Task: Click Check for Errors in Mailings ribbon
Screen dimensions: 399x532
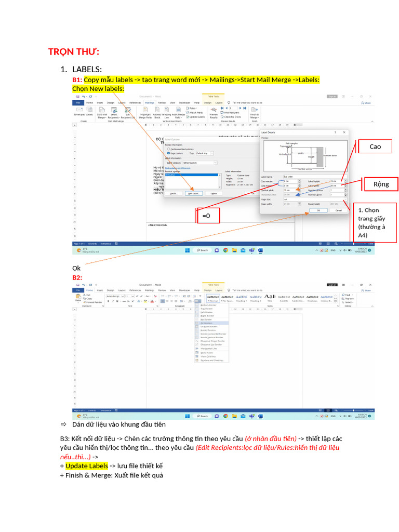Action: tap(231, 117)
